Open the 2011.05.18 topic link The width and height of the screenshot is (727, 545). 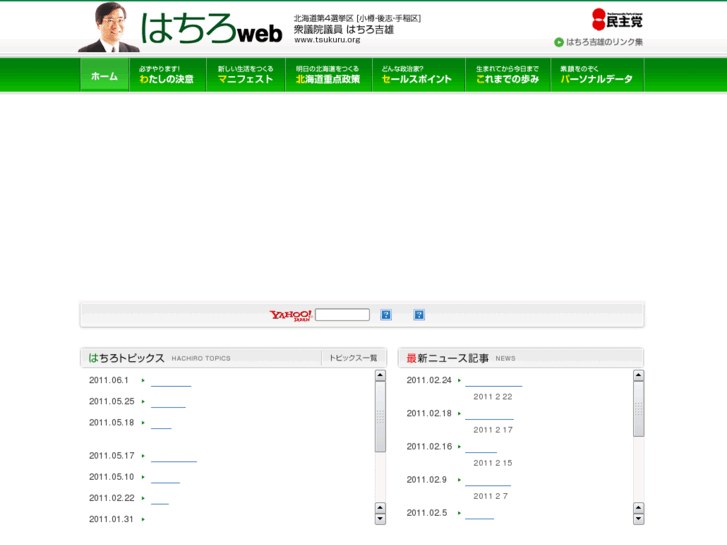coord(161,424)
